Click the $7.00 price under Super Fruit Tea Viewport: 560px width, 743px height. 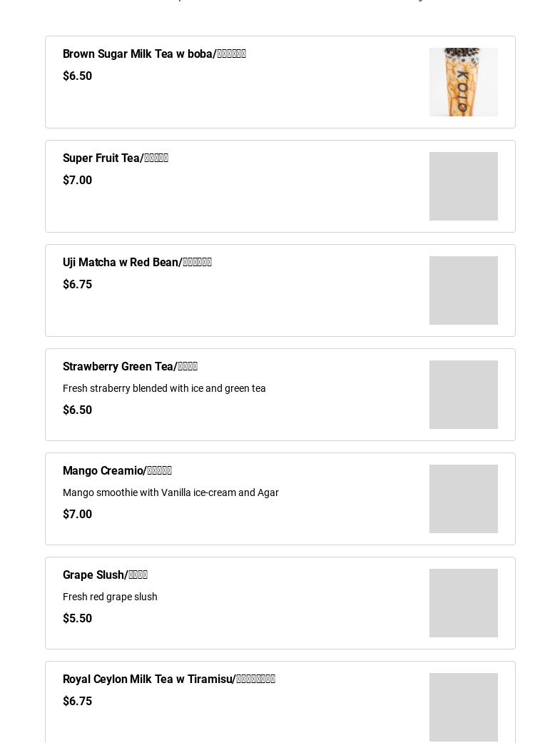(x=77, y=181)
